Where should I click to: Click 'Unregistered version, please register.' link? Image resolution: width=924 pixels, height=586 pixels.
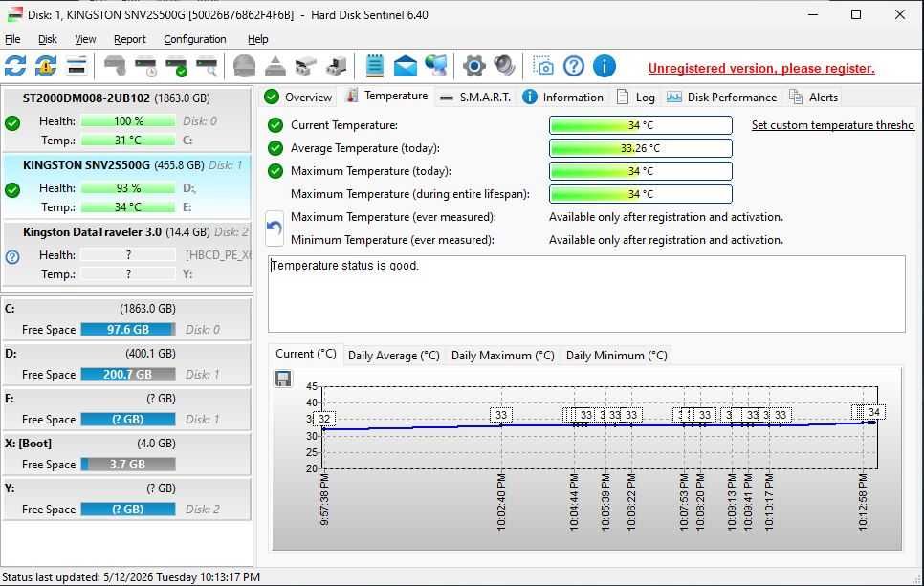point(761,68)
